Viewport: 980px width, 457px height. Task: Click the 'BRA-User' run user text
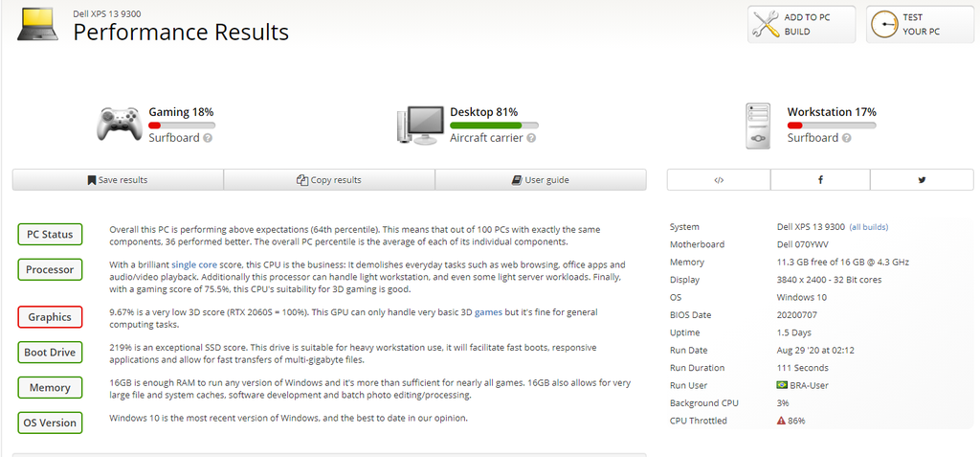point(810,385)
